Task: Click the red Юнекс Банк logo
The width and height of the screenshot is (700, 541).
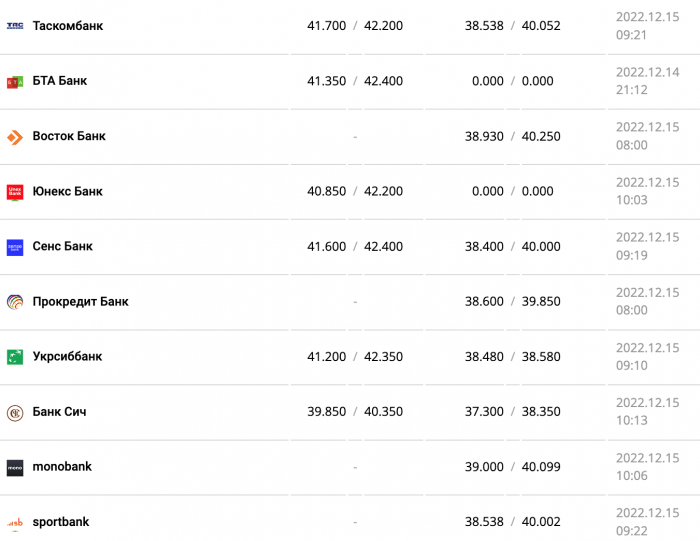Action: 15,192
